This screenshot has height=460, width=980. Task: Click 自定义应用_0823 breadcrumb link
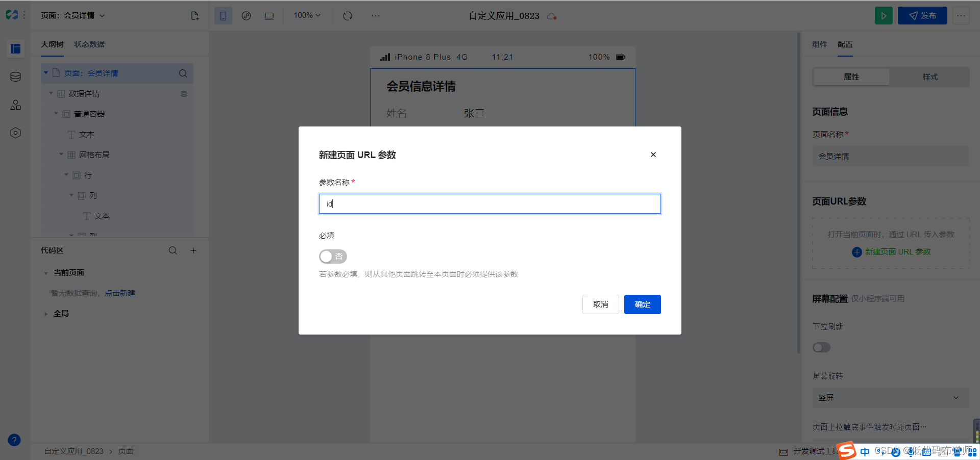73,451
